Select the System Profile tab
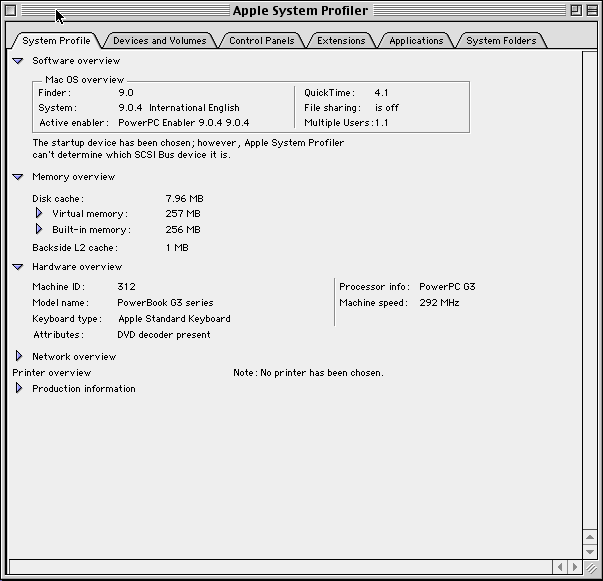 pos(56,40)
